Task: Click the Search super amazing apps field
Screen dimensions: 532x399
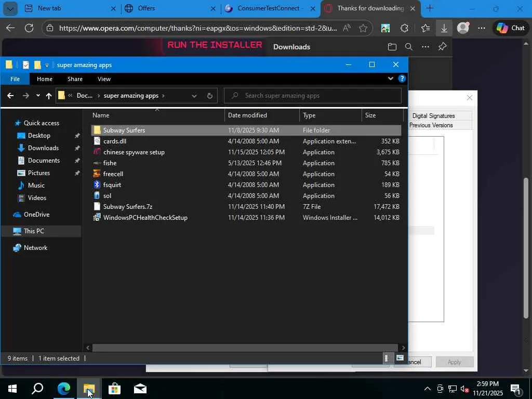Action: tap(312, 96)
